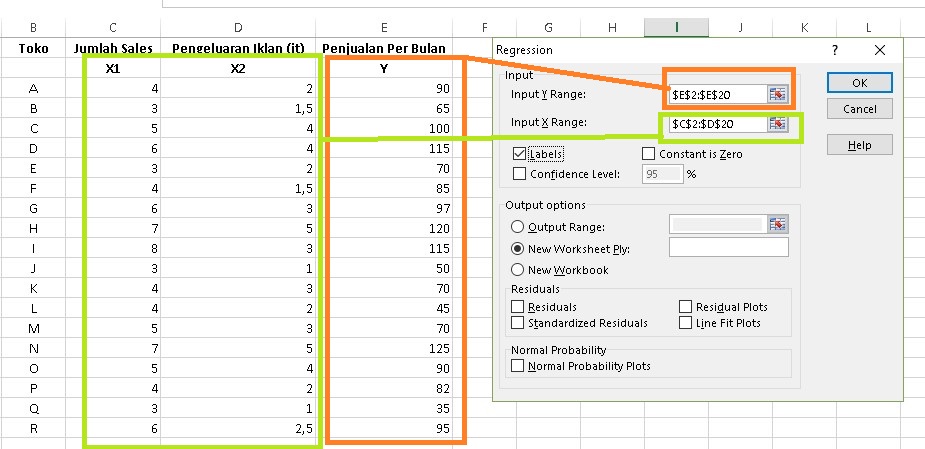Choose the New Workbook radio option

(x=518, y=270)
